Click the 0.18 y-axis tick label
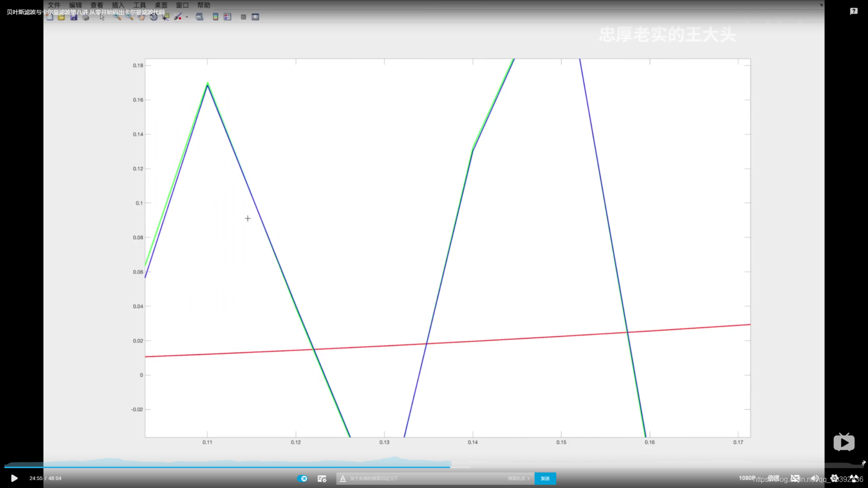The height and width of the screenshot is (488, 868). coord(138,66)
